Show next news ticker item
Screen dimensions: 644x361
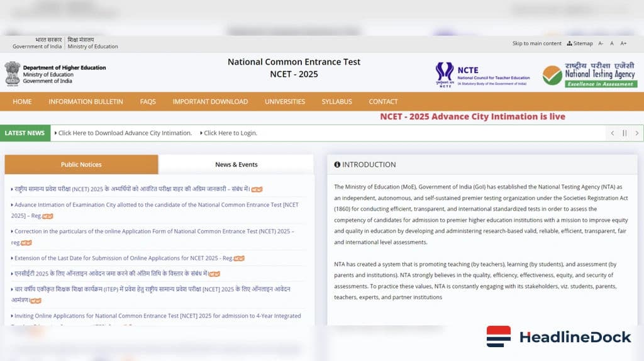click(637, 133)
